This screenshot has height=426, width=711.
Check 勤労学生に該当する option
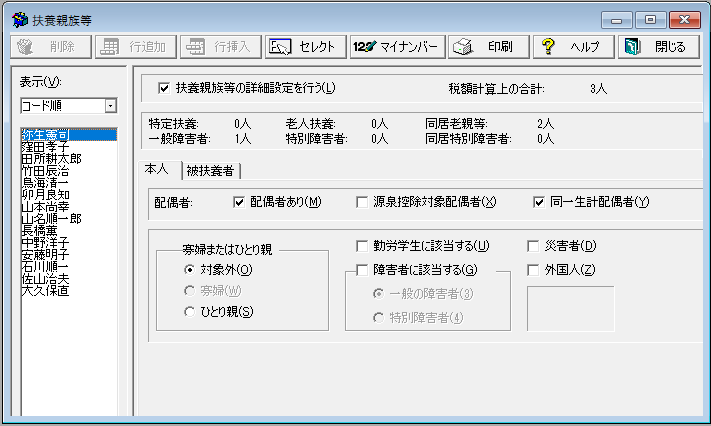[x=363, y=246]
